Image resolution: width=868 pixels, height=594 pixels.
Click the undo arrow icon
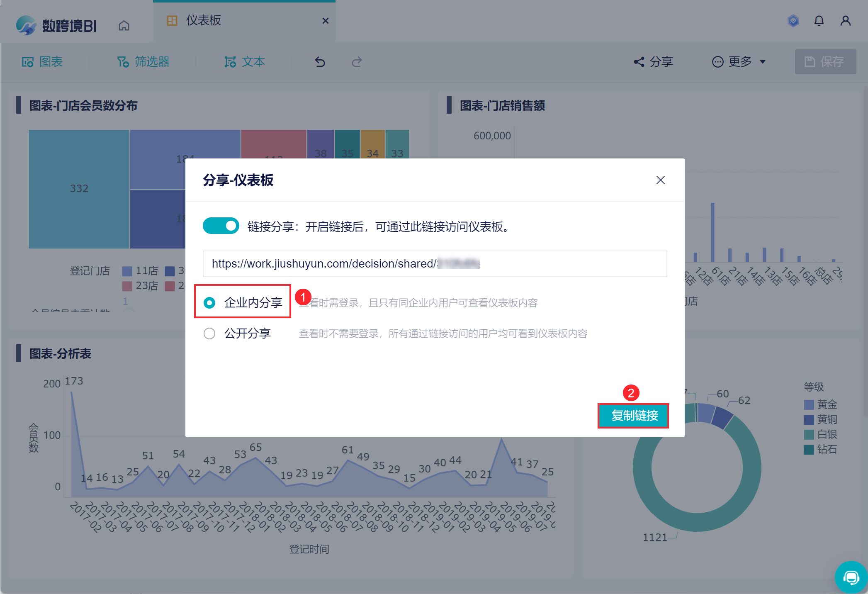tap(320, 62)
